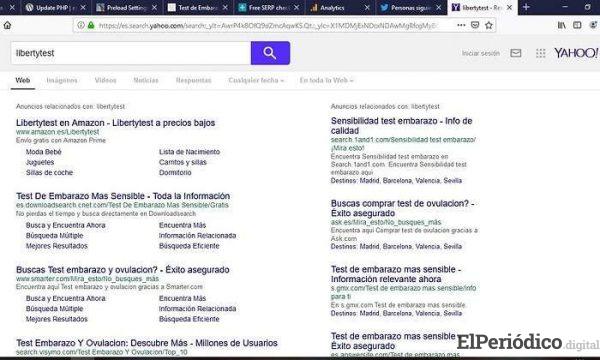Open "Libertytest en Amazon" ad link
Viewport: 600px width, 360px height.
click(116, 123)
